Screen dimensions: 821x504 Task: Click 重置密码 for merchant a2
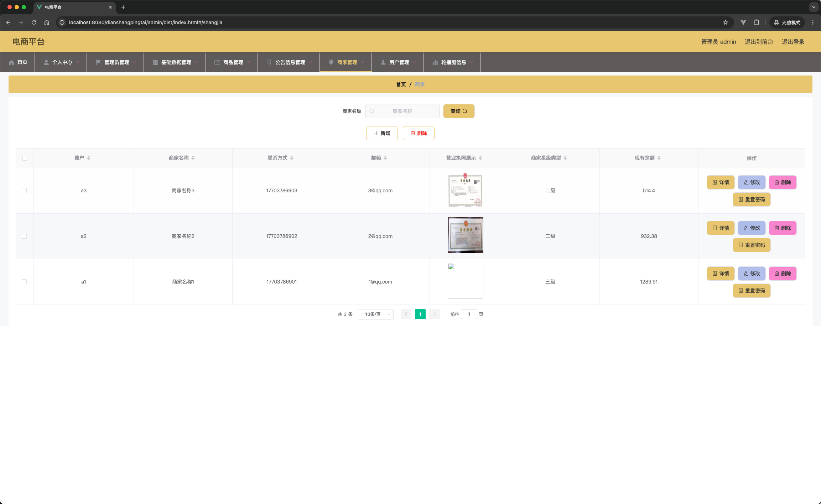pyautogui.click(x=752, y=245)
